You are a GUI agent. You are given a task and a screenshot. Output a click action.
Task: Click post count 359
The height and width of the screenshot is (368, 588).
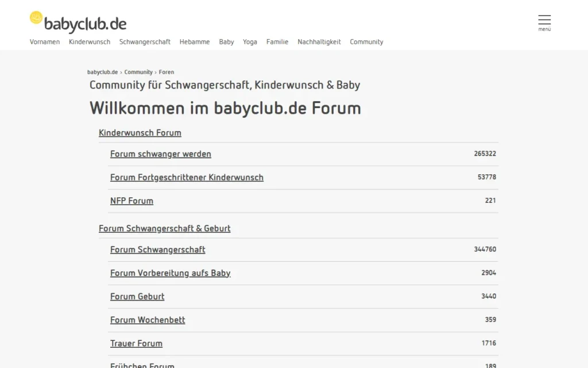click(x=490, y=320)
